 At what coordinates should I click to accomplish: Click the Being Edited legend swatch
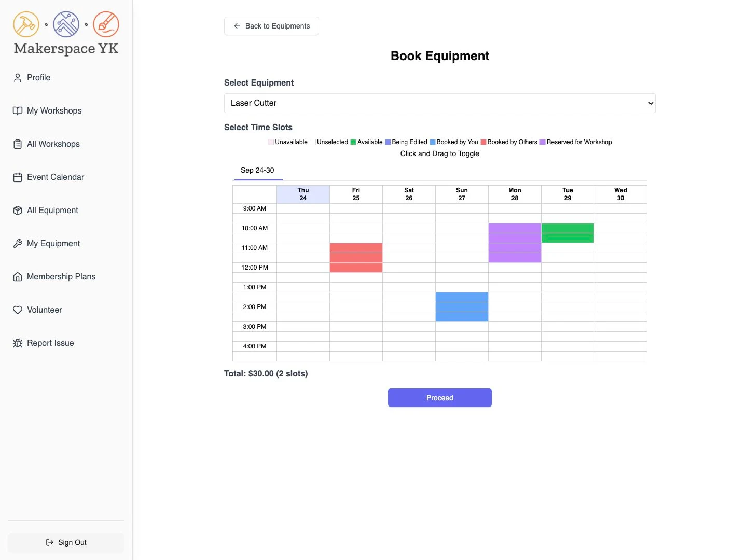point(388,142)
